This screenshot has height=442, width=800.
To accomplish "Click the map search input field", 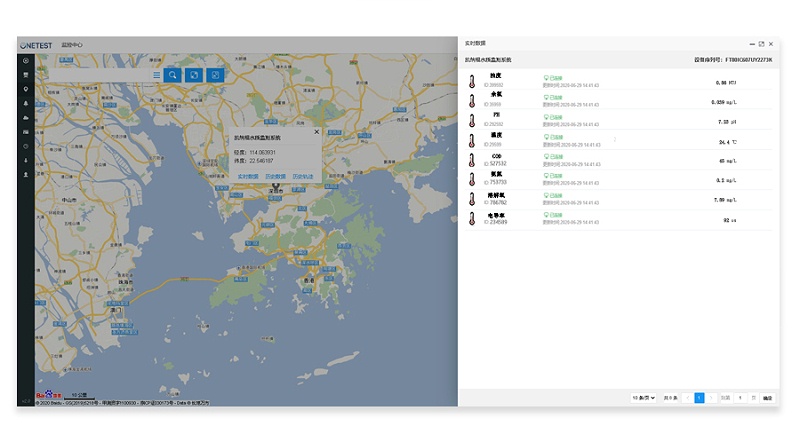I will pyautogui.click(x=99, y=75).
